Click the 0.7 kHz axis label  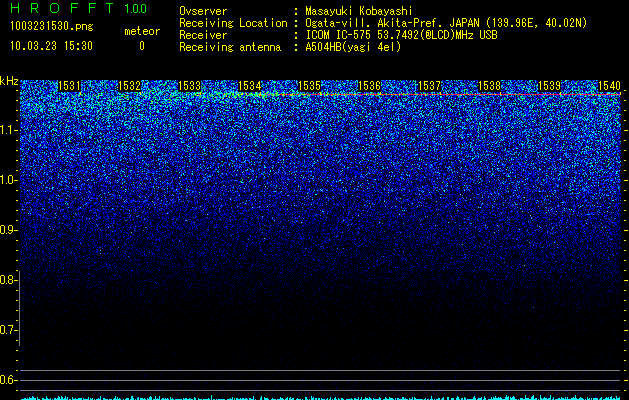(x=8, y=330)
